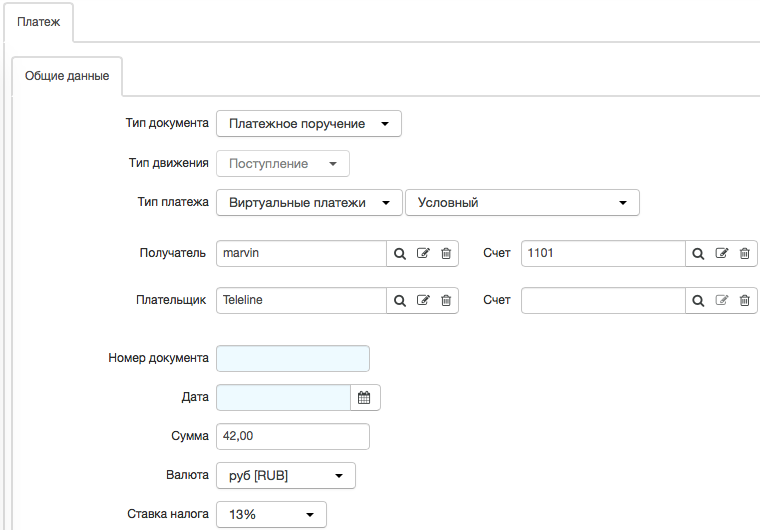Focus the Дата input field

coord(283,398)
